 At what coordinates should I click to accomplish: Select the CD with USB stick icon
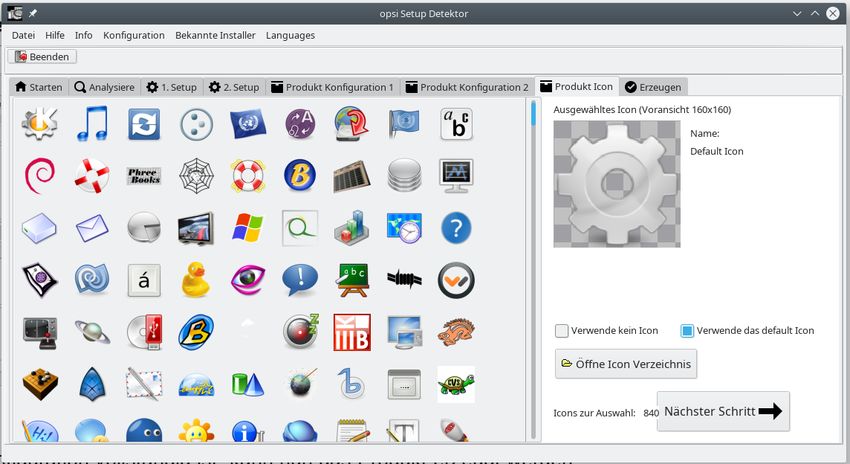click(144, 332)
